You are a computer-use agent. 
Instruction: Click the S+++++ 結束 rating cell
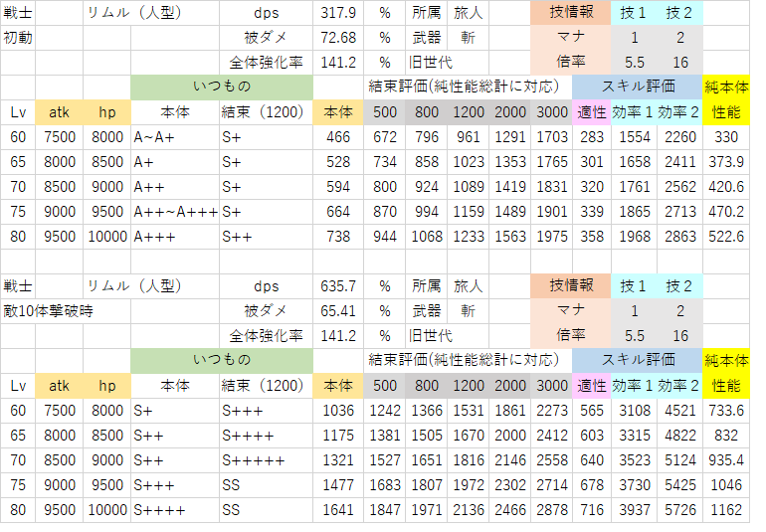(266, 460)
